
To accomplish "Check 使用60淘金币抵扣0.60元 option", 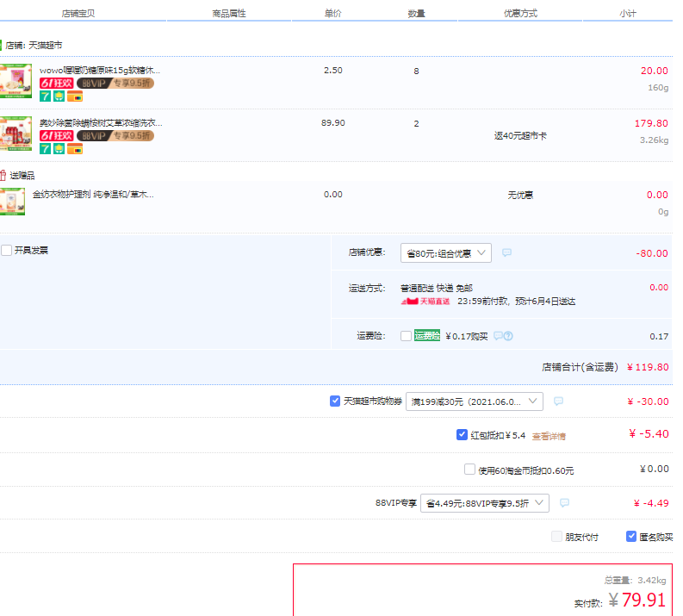I will [469, 470].
